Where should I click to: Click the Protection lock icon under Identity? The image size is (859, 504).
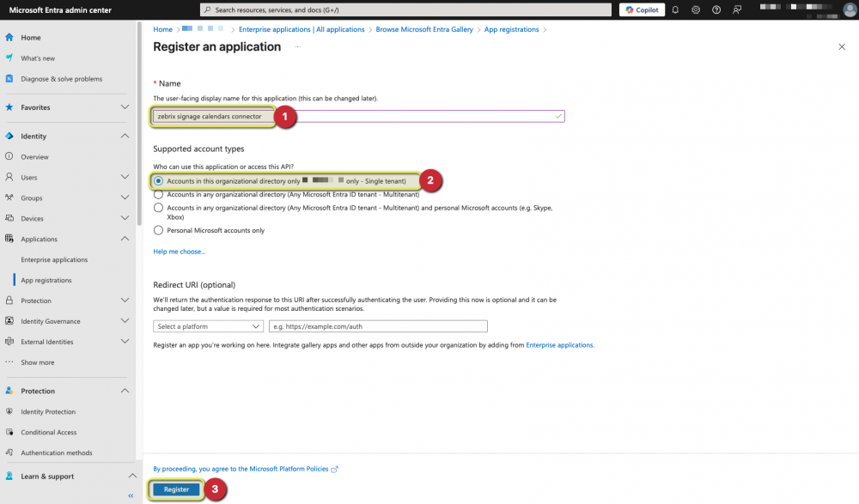[9, 301]
